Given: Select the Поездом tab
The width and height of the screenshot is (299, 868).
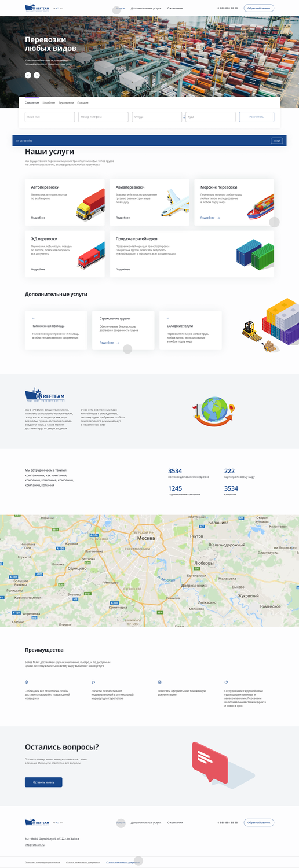Looking at the screenshot, I should pyautogui.click(x=83, y=102).
